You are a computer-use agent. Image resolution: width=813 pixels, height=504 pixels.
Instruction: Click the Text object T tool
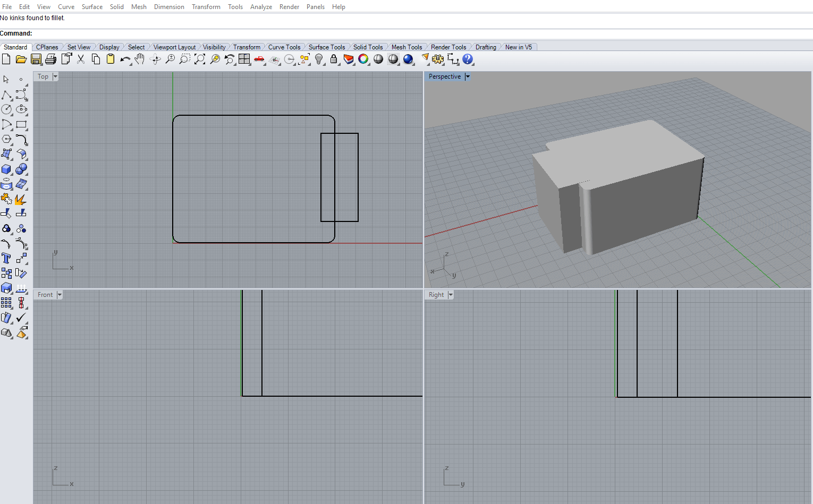tap(6, 258)
